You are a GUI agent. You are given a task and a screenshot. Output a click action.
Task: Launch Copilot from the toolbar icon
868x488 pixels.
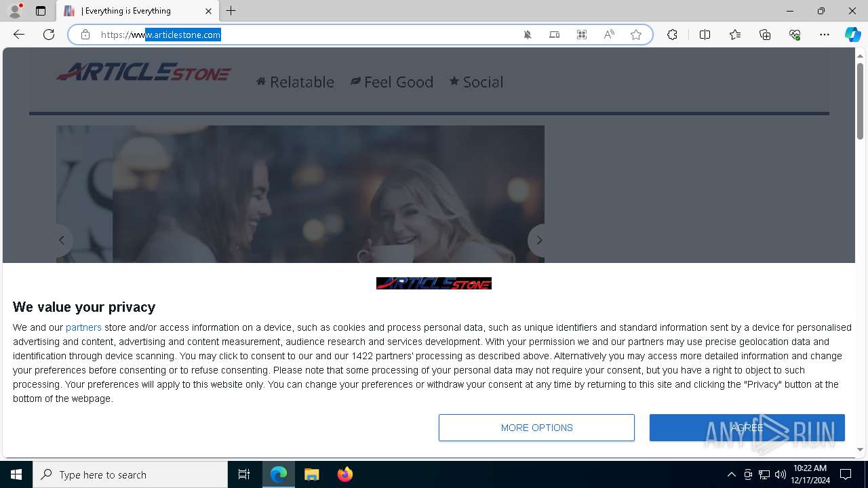tap(852, 35)
